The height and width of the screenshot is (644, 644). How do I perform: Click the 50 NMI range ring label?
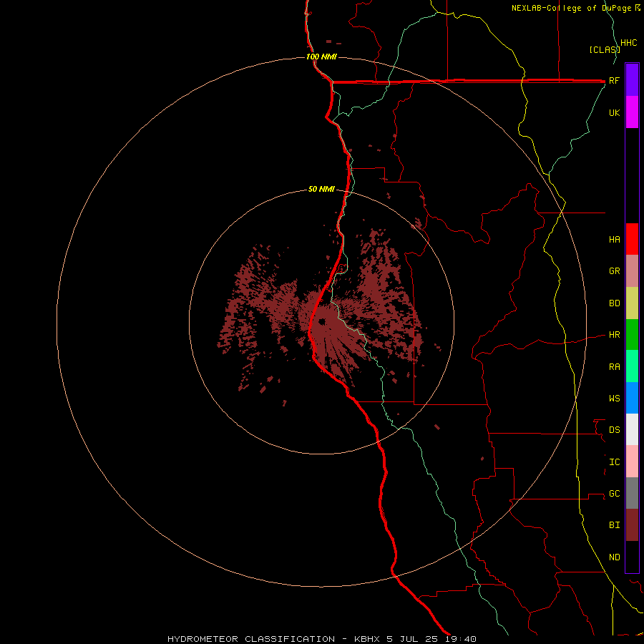[x=321, y=190]
